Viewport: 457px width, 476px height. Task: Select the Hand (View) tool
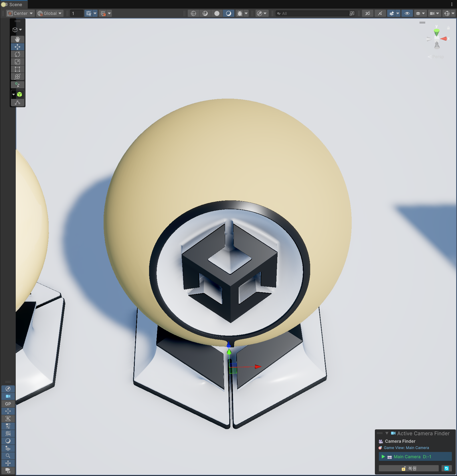[17, 39]
